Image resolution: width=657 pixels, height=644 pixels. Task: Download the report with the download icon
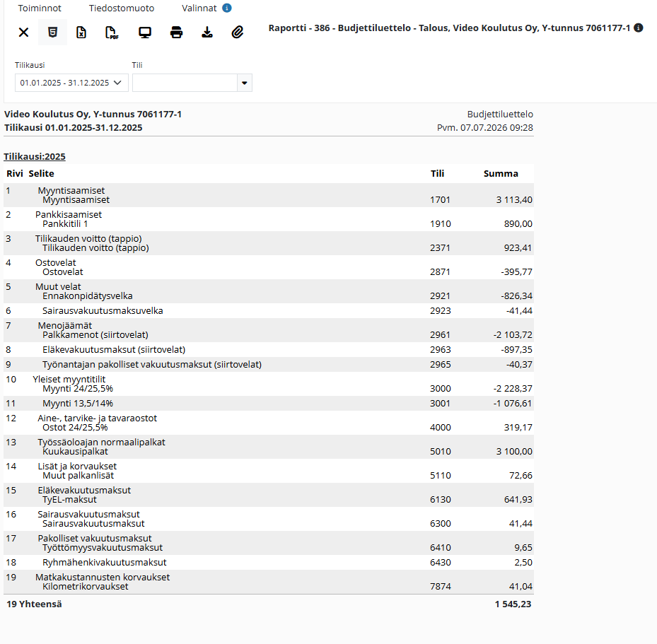207,33
